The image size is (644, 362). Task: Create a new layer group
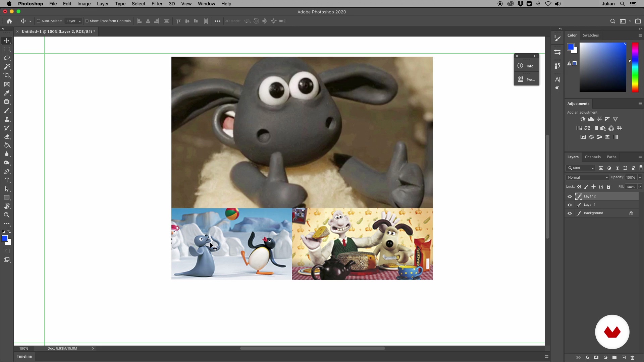click(x=614, y=358)
